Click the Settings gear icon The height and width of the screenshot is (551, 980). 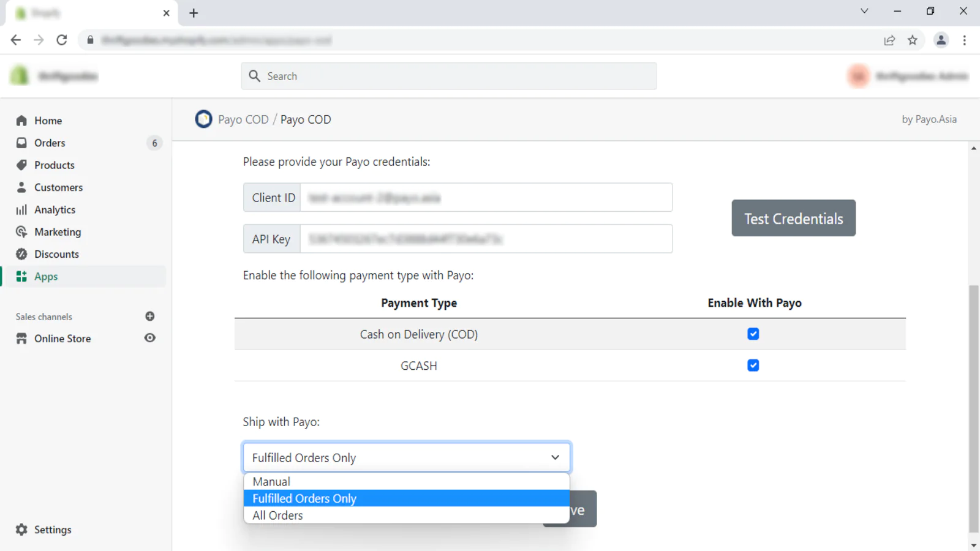point(21,530)
